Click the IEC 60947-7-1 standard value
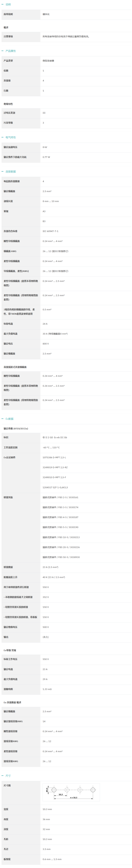This screenshot has height=868, width=132. click(50, 231)
